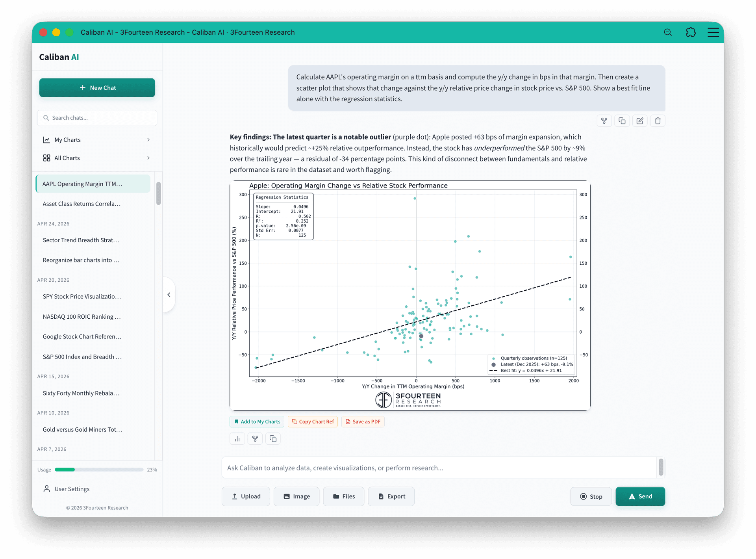This screenshot has width=756, height=559.
Task: Click the APR 10, 2026 date header
Action: (53, 413)
